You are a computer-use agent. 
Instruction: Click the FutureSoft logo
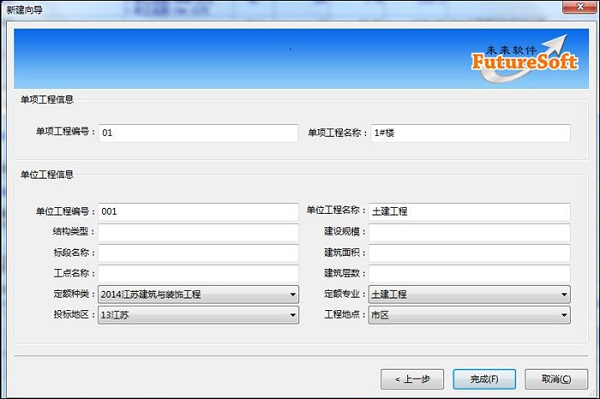pos(525,59)
